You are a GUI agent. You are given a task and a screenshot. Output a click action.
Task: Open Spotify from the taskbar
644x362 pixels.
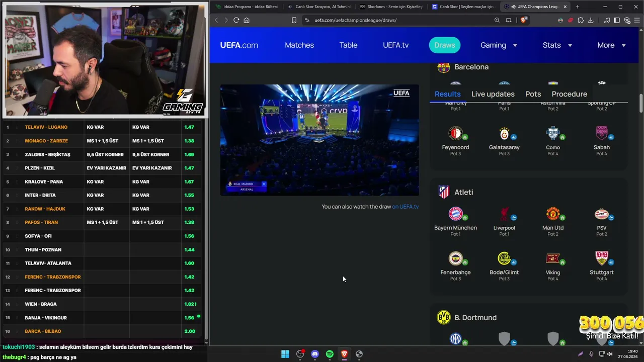pyautogui.click(x=330, y=354)
